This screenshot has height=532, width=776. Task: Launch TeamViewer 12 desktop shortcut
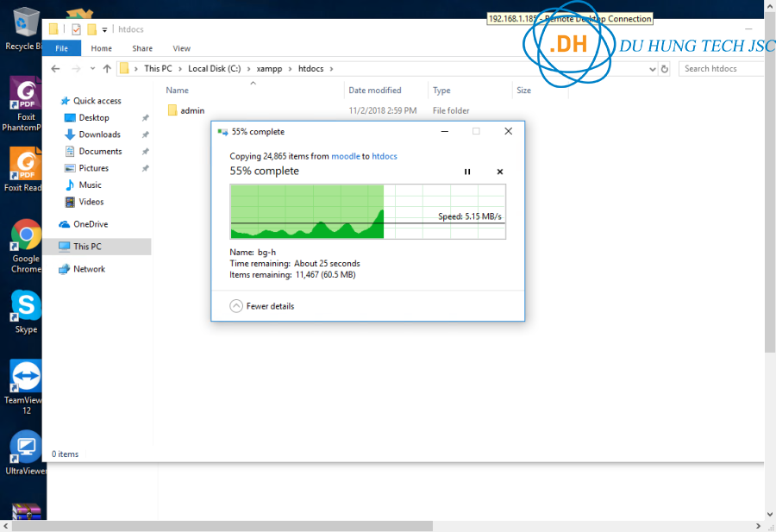[x=26, y=378]
